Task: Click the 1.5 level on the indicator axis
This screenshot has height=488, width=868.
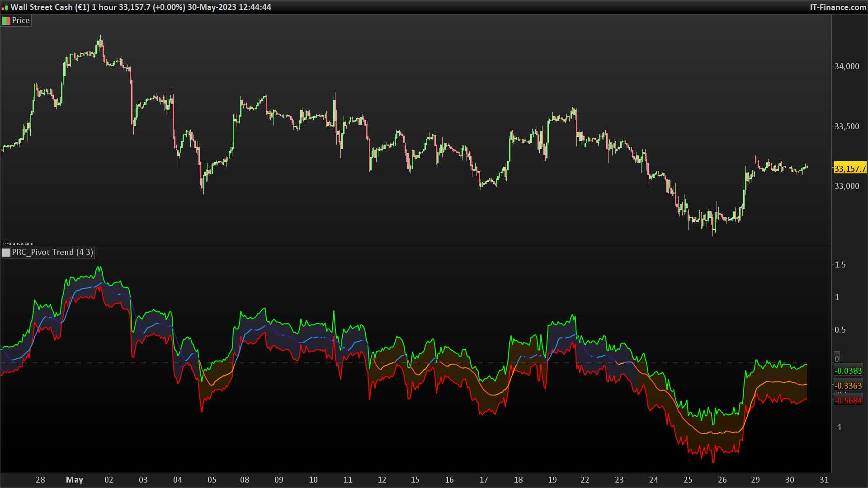Action: [840, 265]
